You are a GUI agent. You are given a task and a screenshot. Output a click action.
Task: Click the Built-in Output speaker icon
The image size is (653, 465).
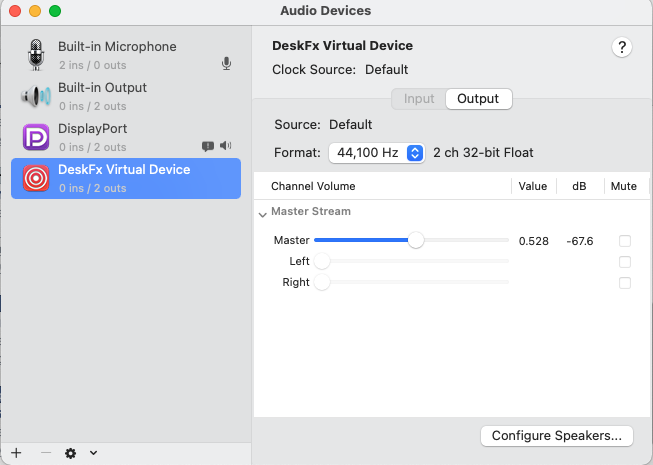tap(36, 96)
